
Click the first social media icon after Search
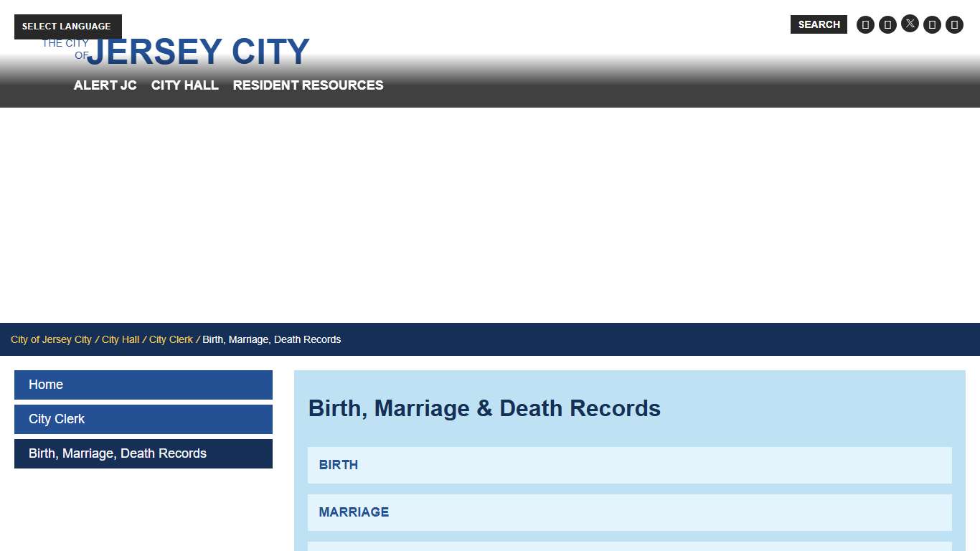tap(865, 24)
